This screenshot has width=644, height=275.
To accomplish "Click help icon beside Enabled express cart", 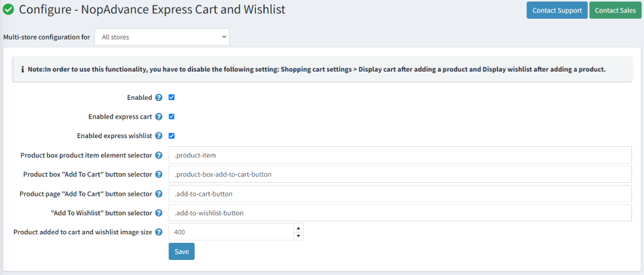I will (159, 117).
